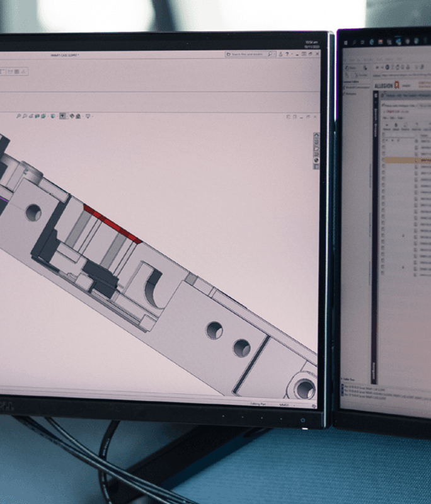Click the Allegion logo link

385,84
